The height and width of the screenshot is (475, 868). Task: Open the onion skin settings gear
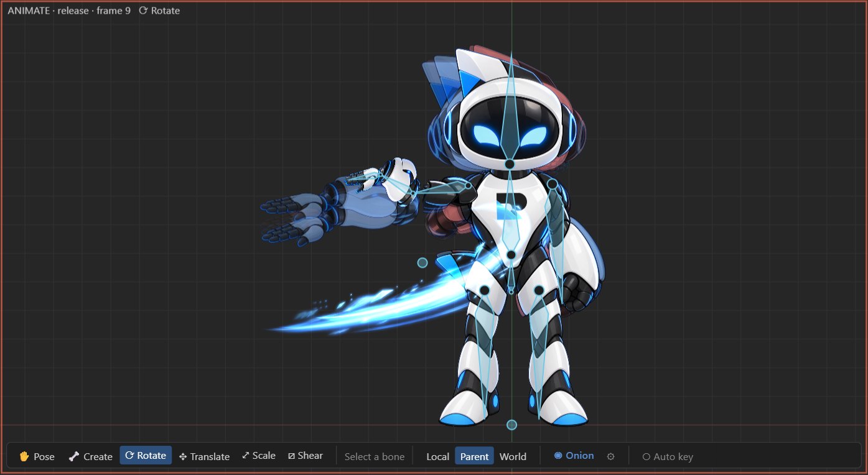click(610, 456)
